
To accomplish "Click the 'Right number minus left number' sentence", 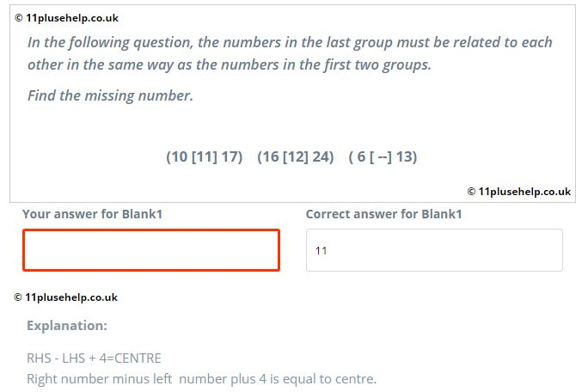I will (202, 379).
